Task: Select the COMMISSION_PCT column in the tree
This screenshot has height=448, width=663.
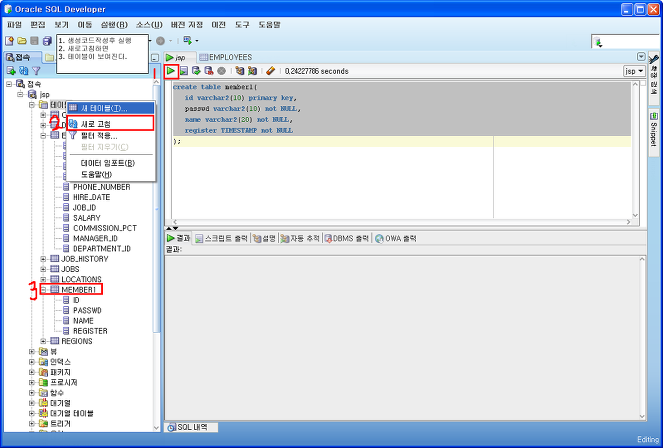Action: click(105, 228)
